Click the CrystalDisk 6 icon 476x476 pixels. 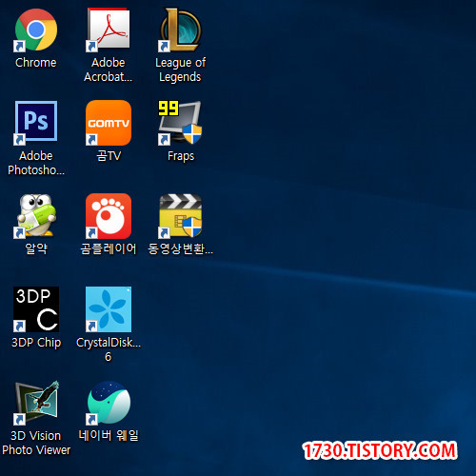[109, 309]
